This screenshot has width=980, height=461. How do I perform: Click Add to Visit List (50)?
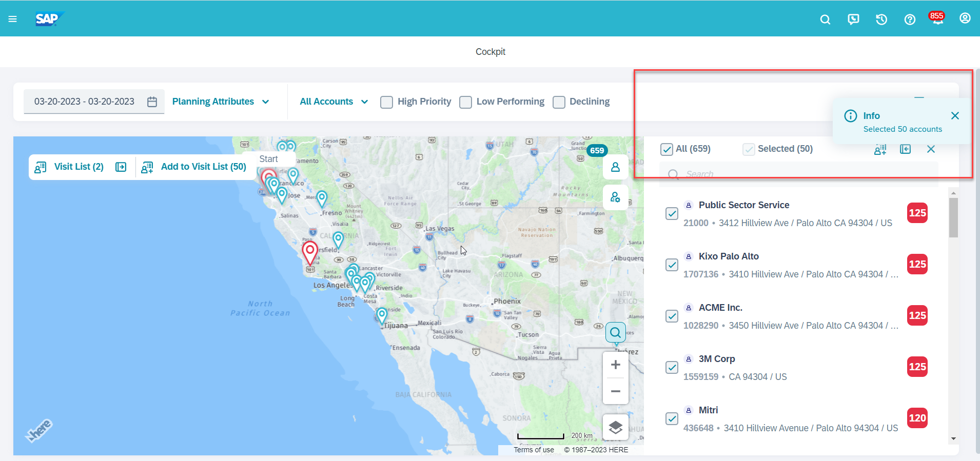pyautogui.click(x=194, y=167)
